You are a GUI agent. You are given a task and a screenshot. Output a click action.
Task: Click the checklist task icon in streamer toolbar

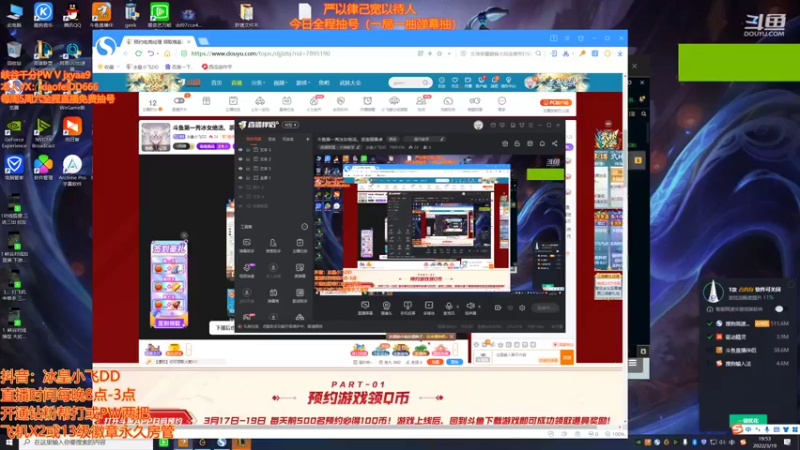tap(233, 101)
